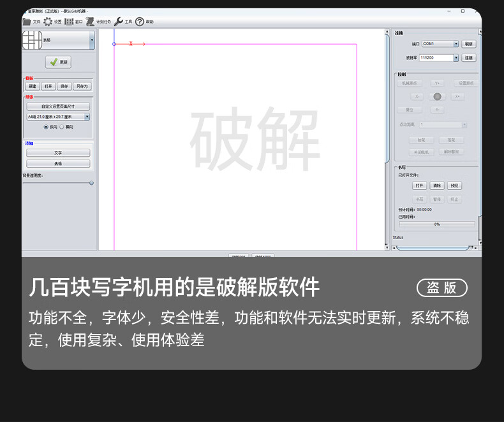Open the COM1 port dropdown
The height and width of the screenshot is (422, 504).
pos(440,44)
